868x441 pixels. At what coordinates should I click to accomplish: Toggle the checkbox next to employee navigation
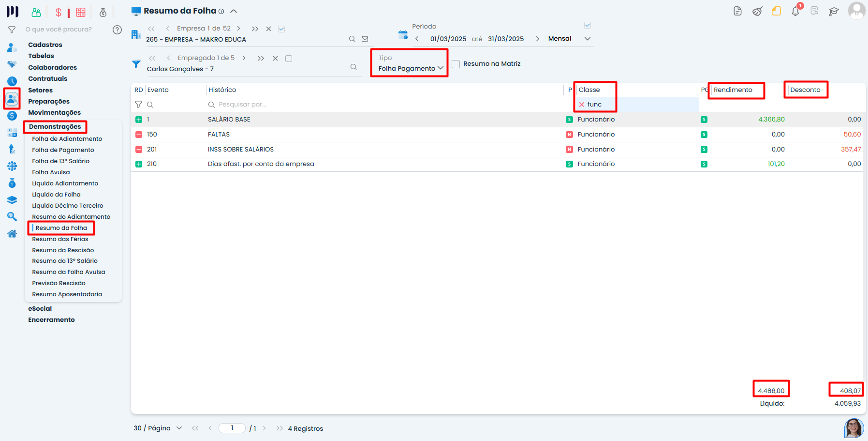(x=289, y=59)
